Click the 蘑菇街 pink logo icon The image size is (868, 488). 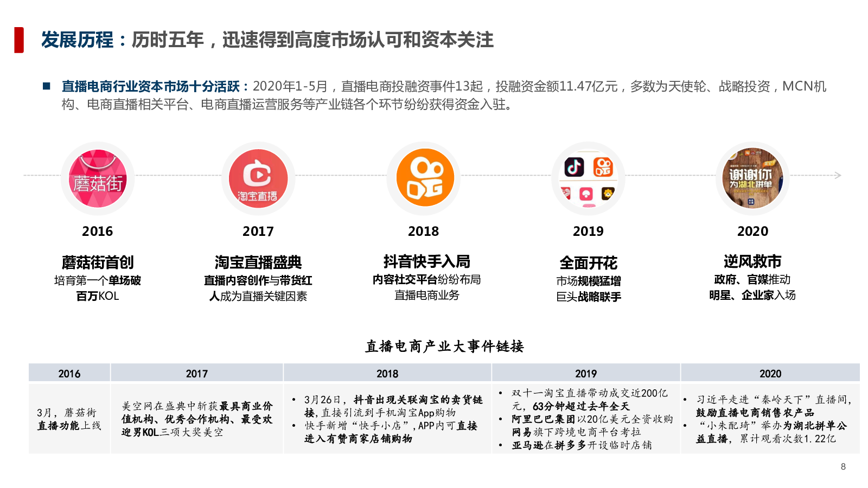[x=98, y=178]
